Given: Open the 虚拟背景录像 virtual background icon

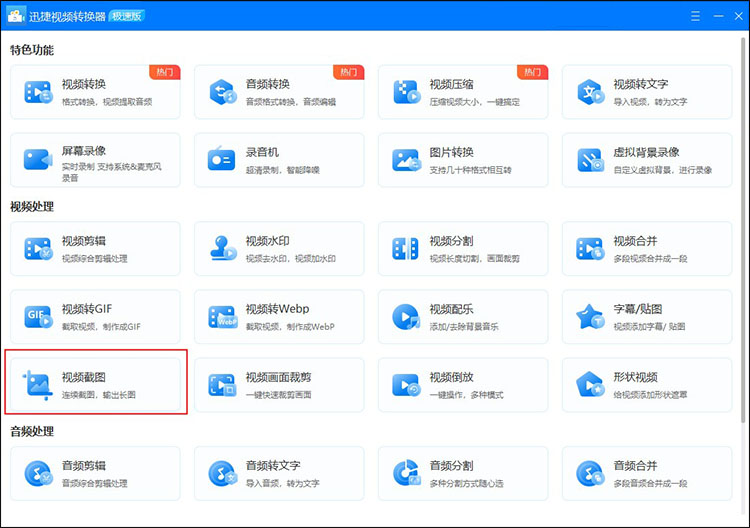Looking at the screenshot, I should coord(590,160).
